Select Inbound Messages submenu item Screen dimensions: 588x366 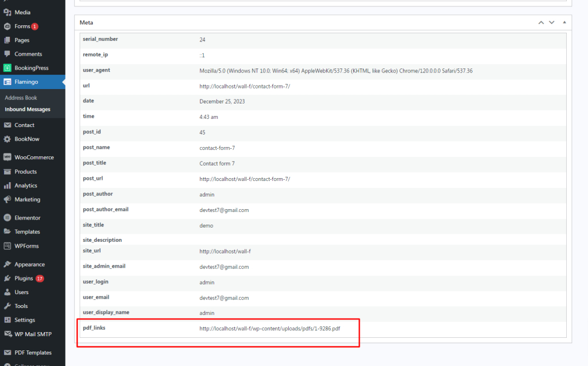28,109
